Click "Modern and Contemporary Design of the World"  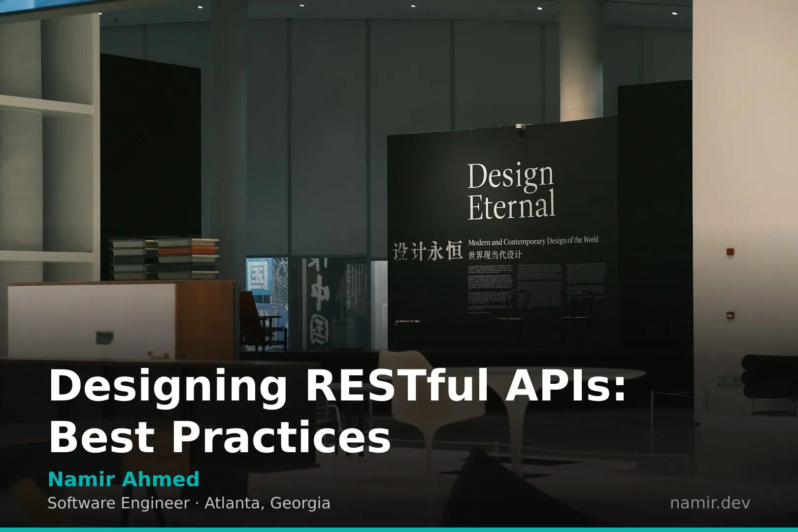pyautogui.click(x=533, y=241)
